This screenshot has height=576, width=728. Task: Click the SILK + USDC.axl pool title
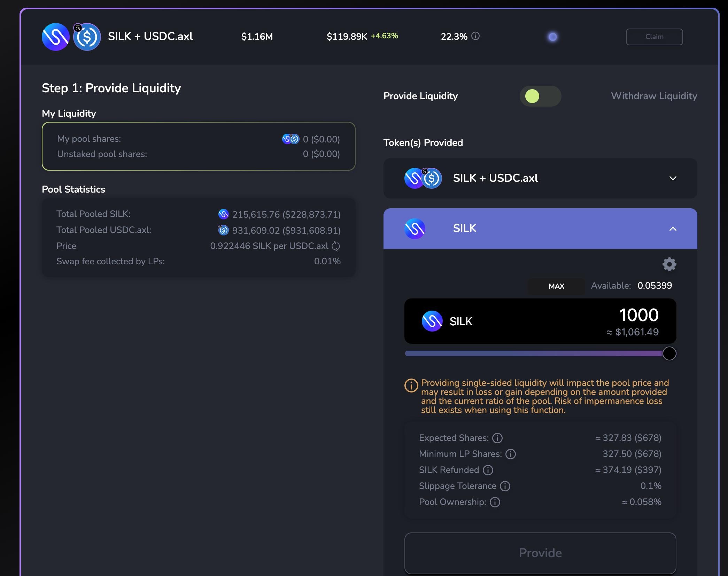[x=150, y=36]
